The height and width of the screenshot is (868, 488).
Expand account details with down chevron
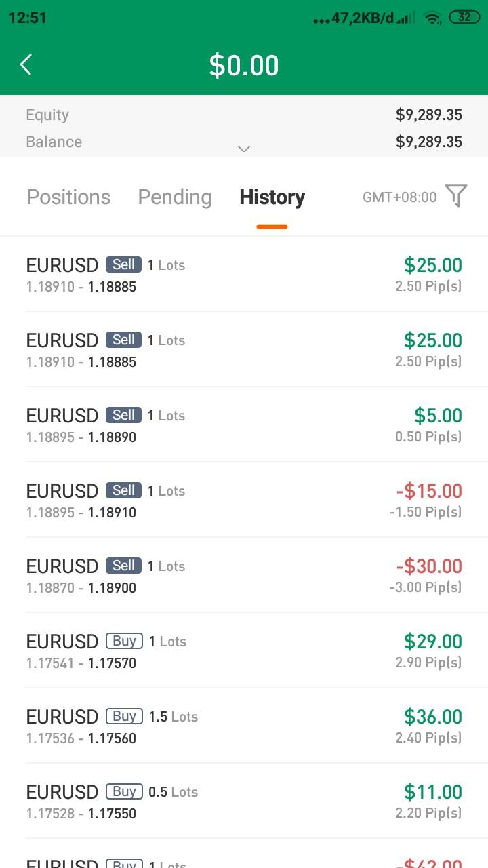coord(244,149)
